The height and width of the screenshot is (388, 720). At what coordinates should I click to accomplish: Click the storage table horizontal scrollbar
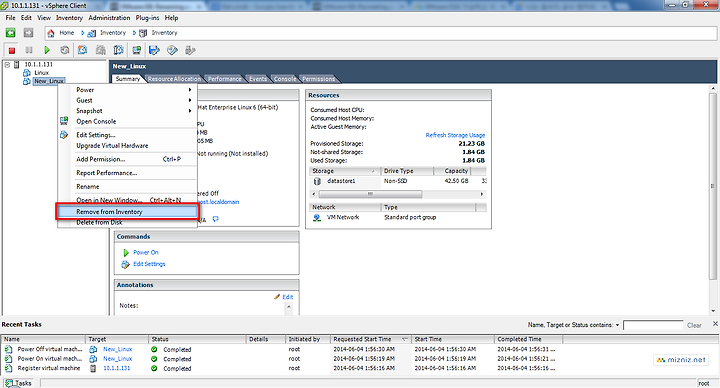[x=370, y=194]
